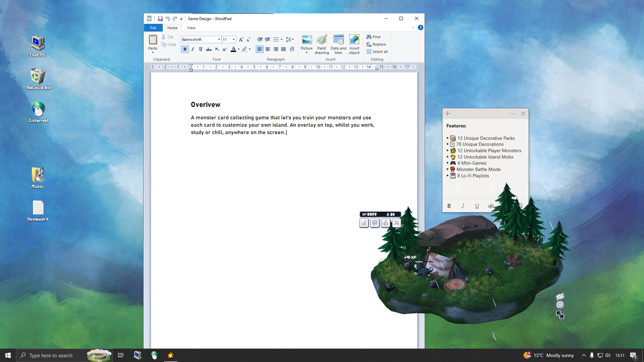644x362 pixels.
Task: Switch to the View ribbon tab
Action: point(191,28)
